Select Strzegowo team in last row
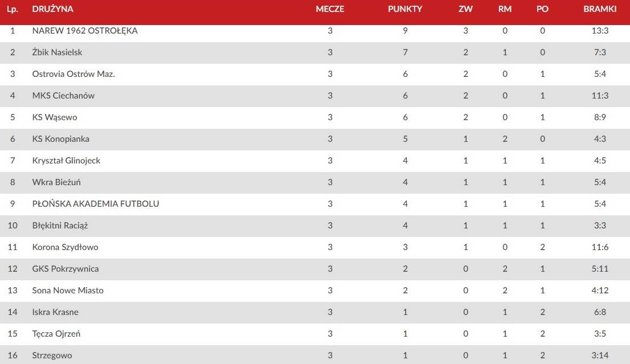 click(x=52, y=355)
